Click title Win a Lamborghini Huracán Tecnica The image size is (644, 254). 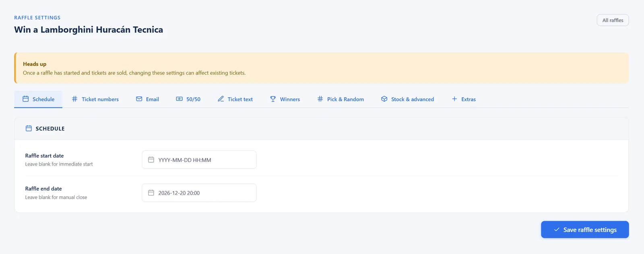tap(89, 29)
